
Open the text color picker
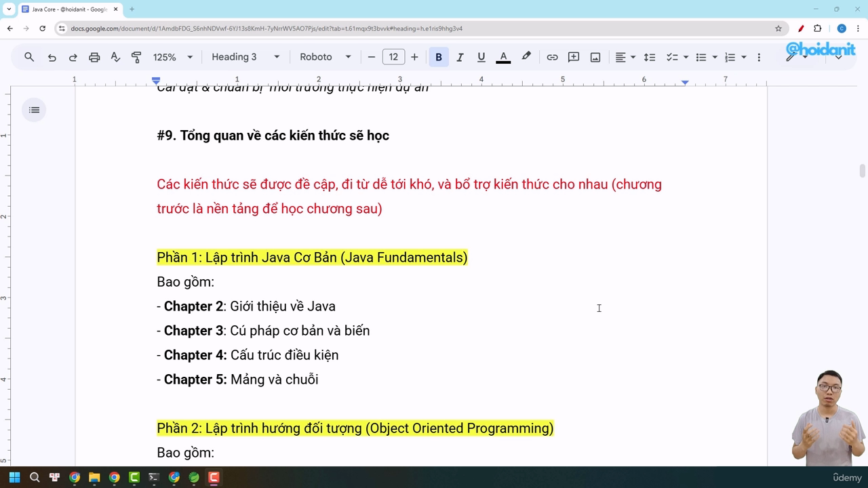click(x=503, y=57)
